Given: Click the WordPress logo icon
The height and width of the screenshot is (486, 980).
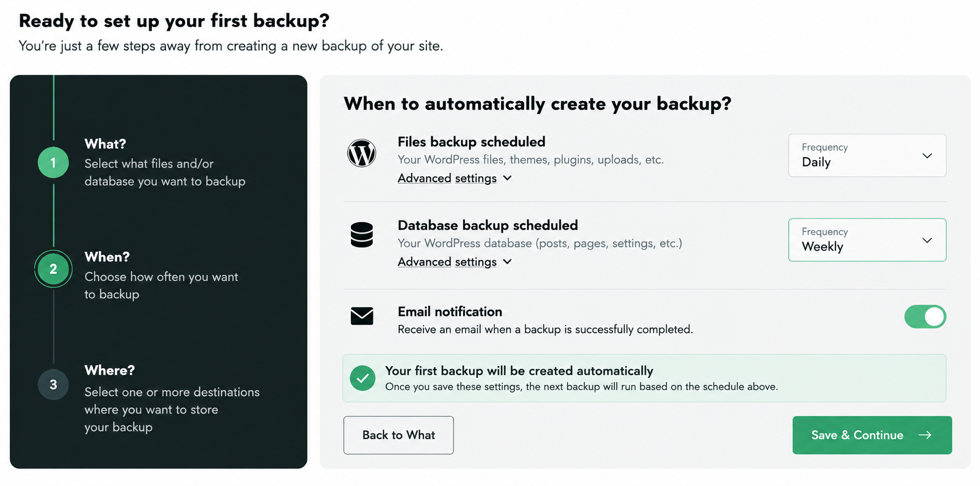Looking at the screenshot, I should click(x=361, y=153).
